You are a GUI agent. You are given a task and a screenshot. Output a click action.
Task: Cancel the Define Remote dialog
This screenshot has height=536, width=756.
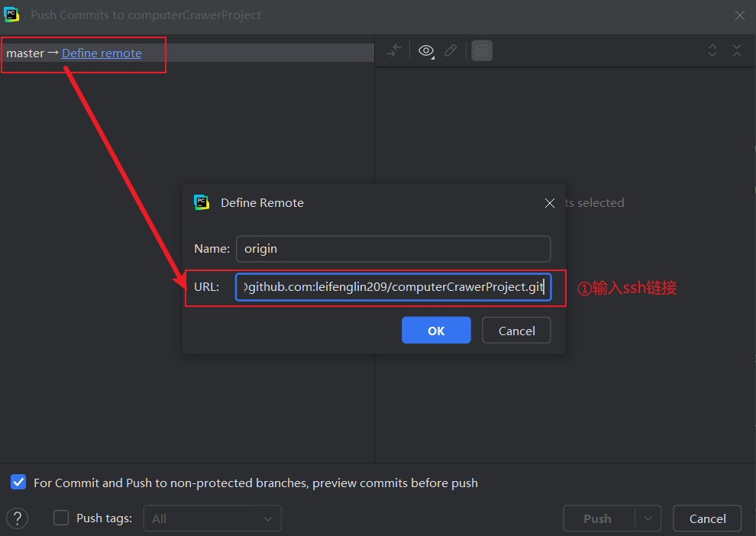516,330
